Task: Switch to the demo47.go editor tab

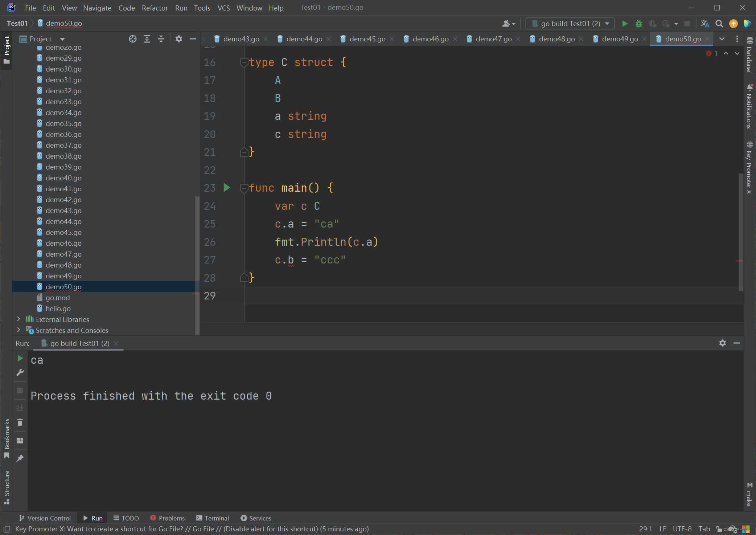Action: pos(493,39)
